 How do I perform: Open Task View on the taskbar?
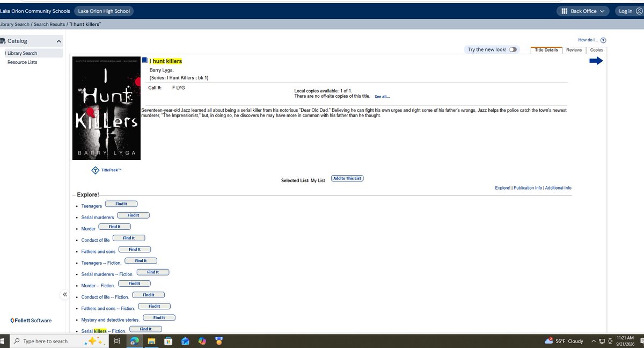[x=116, y=341]
